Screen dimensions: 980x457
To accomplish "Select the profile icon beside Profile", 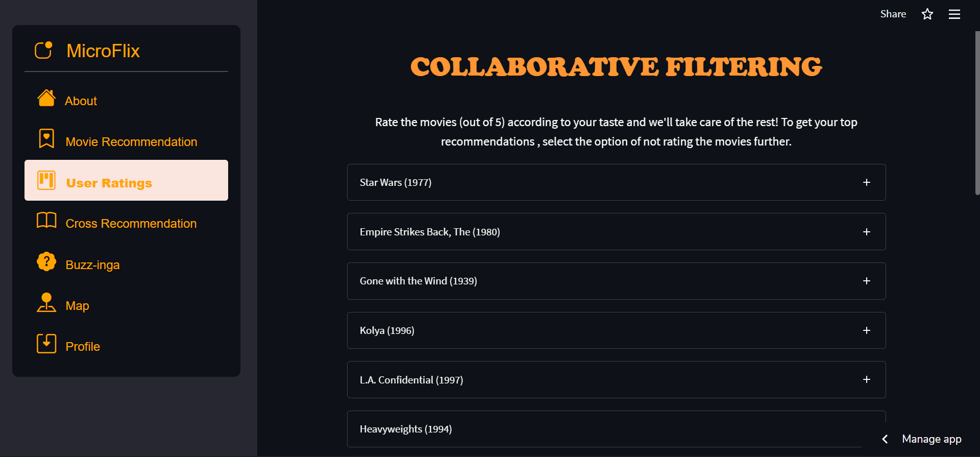I will pyautogui.click(x=46, y=343).
